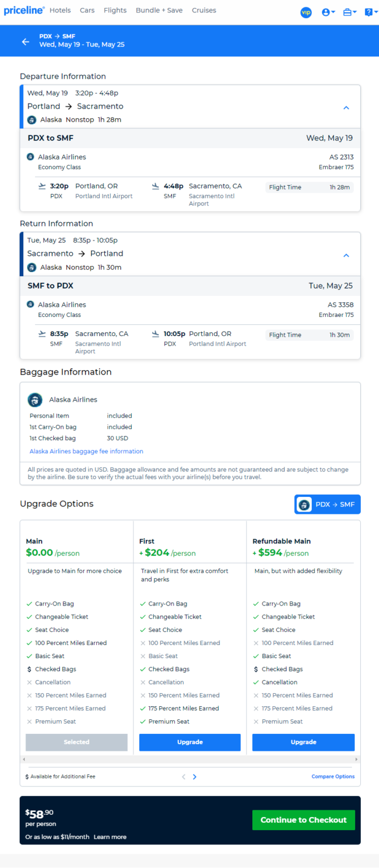Collapse the Sacramento to Portland return details

pos(346,255)
